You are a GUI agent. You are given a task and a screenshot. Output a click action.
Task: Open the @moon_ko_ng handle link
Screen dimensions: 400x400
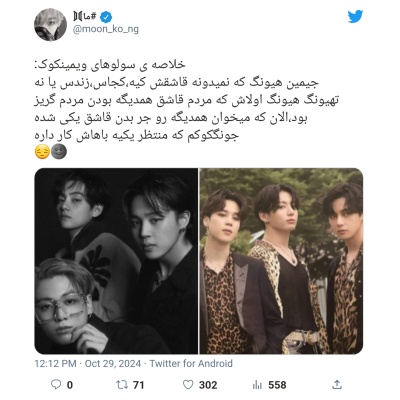[x=106, y=29]
